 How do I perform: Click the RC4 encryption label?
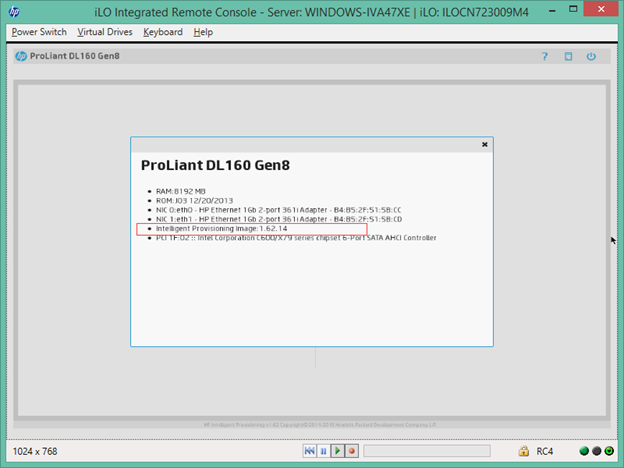tap(545, 451)
